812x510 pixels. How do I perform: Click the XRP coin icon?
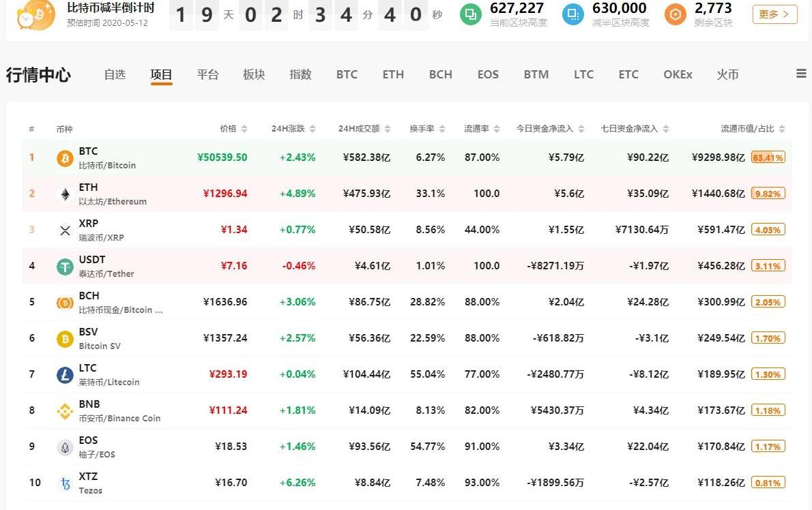[65, 230]
